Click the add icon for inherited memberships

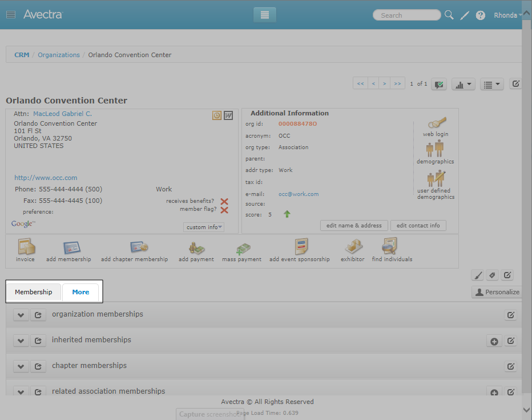point(494,341)
